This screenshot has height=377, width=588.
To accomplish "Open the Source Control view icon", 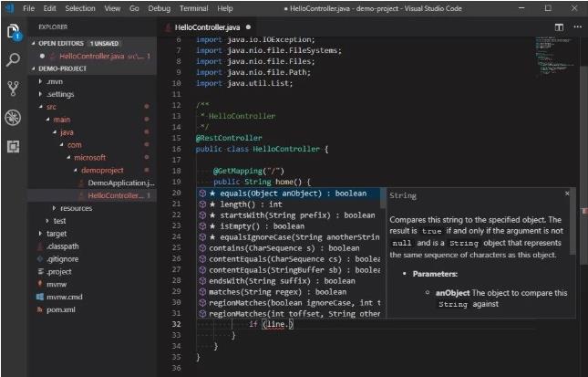I will tap(14, 89).
